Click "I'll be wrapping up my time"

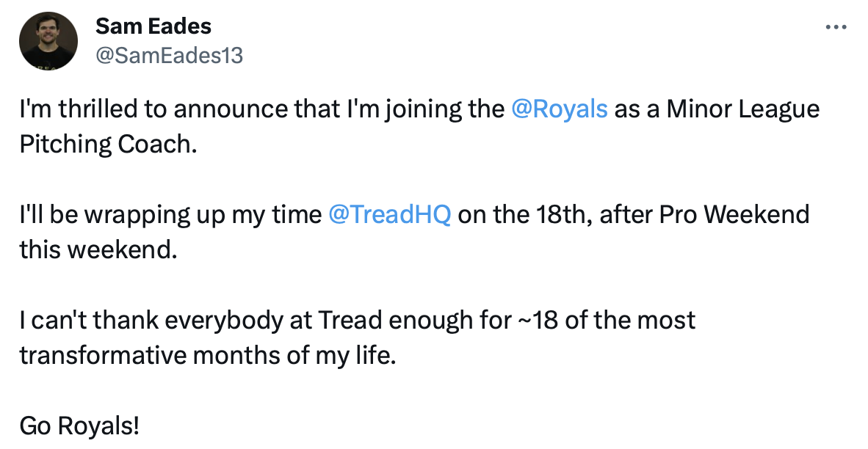(x=170, y=215)
